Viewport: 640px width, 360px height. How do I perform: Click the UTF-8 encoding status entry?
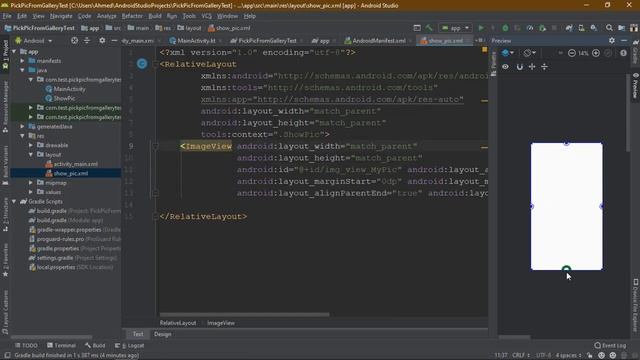point(544,356)
